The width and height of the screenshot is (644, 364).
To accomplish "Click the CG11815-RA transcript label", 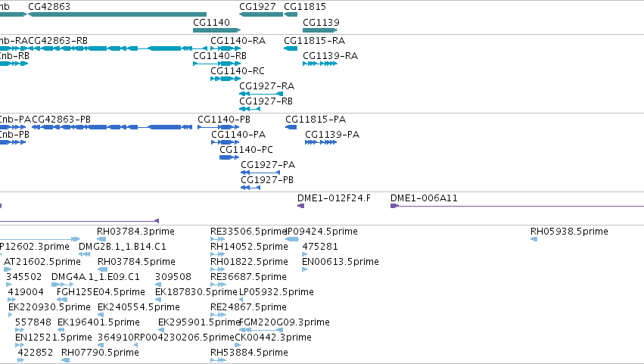I will pos(315,41).
